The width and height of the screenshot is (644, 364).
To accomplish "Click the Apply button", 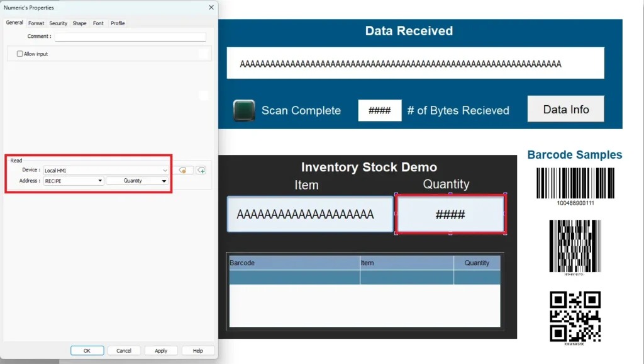I will click(161, 351).
